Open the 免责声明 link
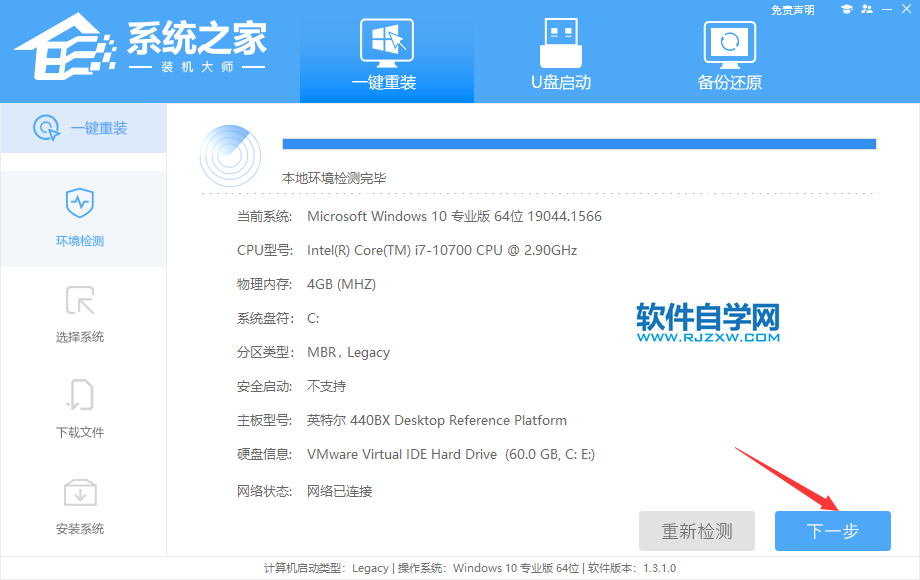The height and width of the screenshot is (580, 920). tap(792, 10)
